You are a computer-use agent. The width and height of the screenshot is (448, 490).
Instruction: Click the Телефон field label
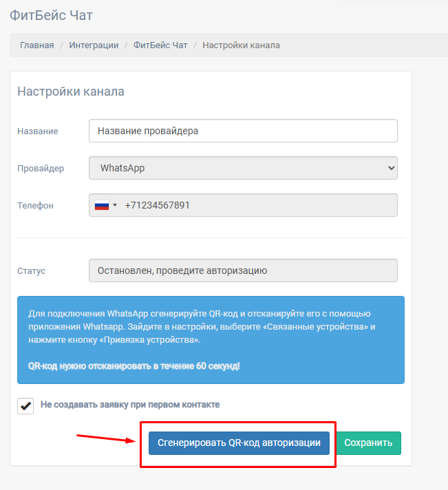[x=35, y=206]
